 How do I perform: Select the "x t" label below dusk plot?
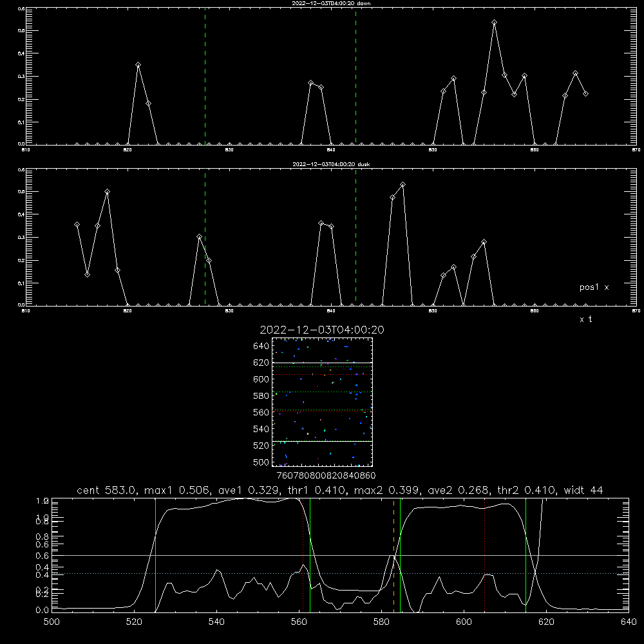pos(585,319)
